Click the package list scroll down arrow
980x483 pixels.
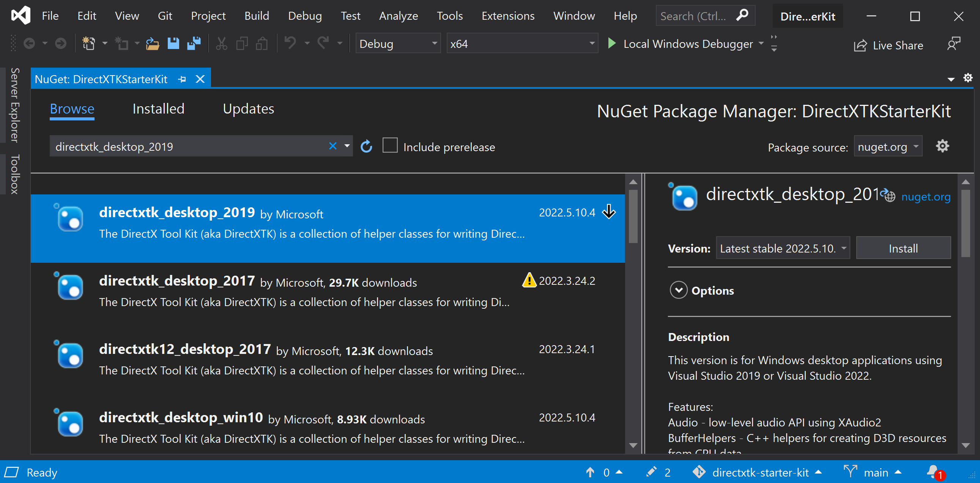pos(633,445)
